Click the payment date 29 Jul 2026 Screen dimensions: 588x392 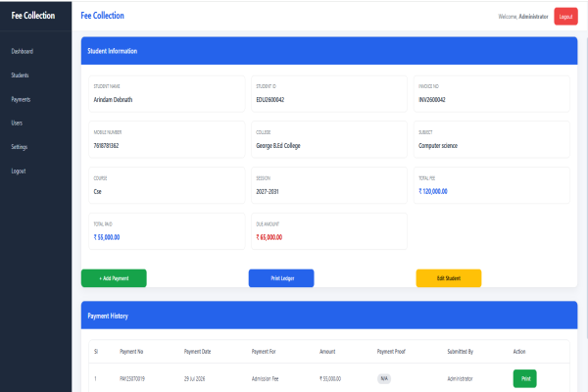(194, 379)
